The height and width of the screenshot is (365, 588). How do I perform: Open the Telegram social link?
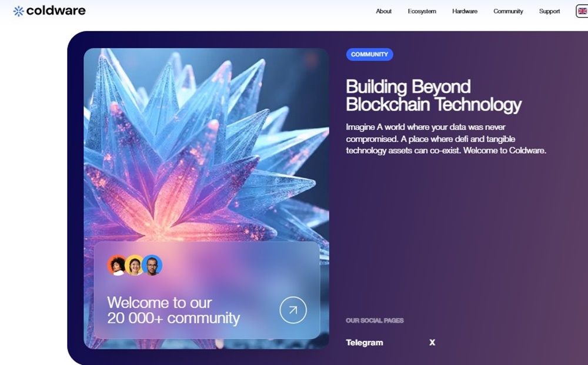(364, 343)
